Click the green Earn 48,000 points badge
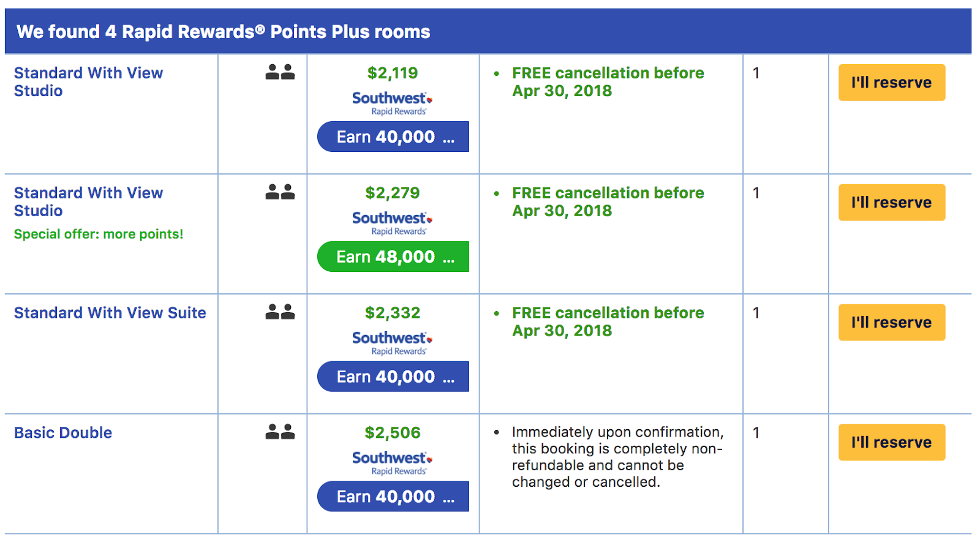 [x=393, y=257]
